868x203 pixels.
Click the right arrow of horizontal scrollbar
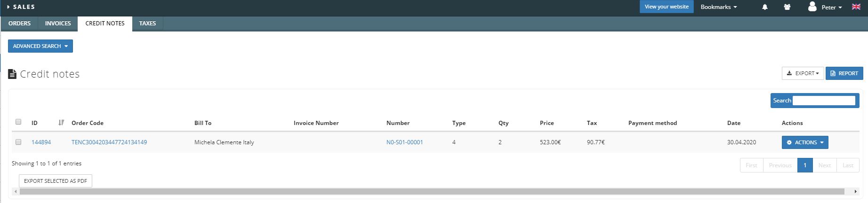855,191
